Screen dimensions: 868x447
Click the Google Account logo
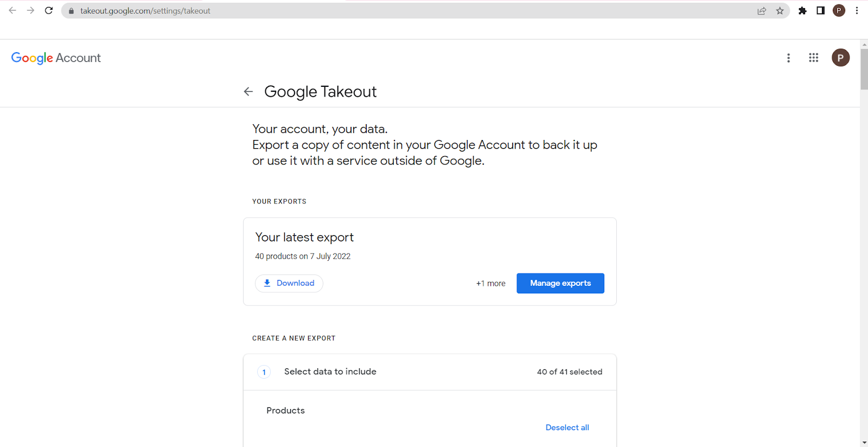click(x=56, y=58)
